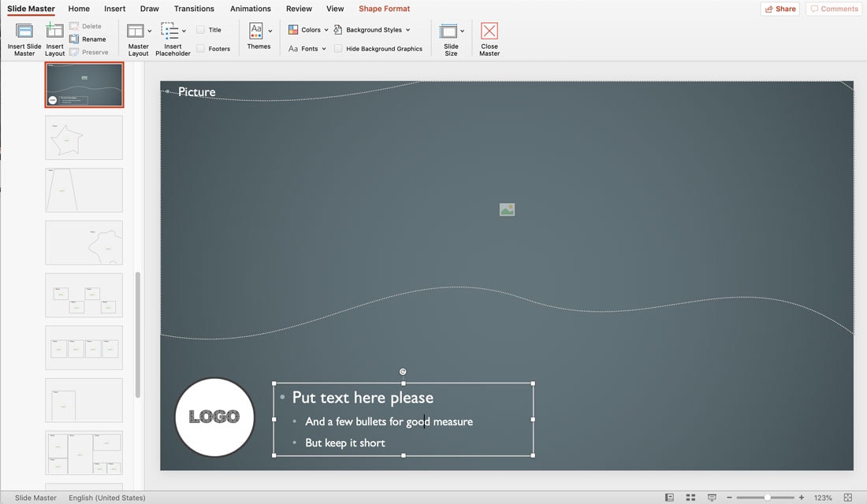Click the Share button
This screenshot has width=867, height=504.
(x=780, y=9)
